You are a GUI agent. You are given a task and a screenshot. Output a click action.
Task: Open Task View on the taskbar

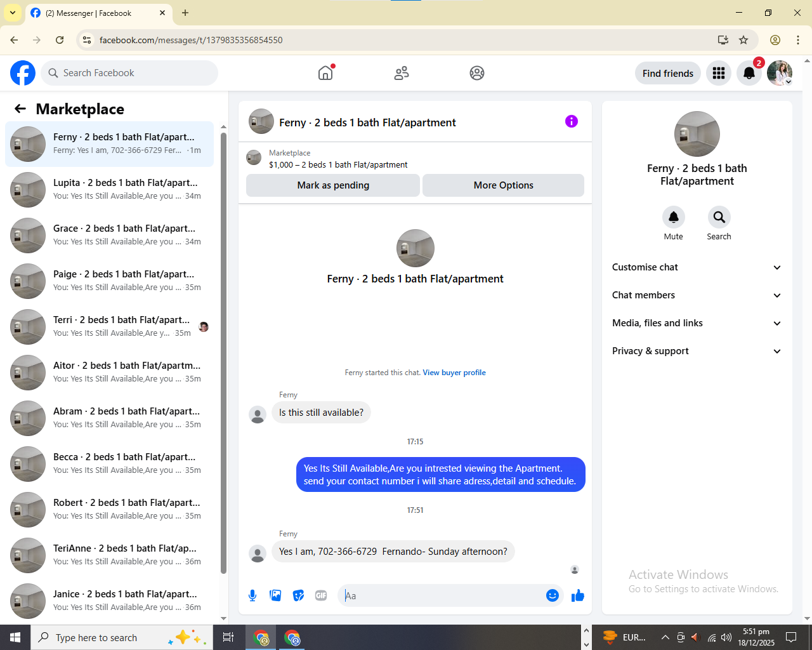point(228,637)
